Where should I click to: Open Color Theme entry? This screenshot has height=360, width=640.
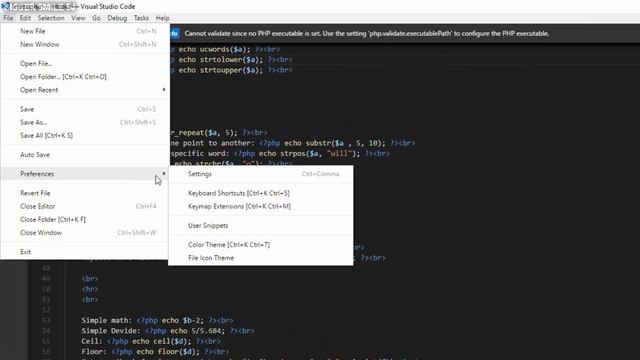point(261,244)
